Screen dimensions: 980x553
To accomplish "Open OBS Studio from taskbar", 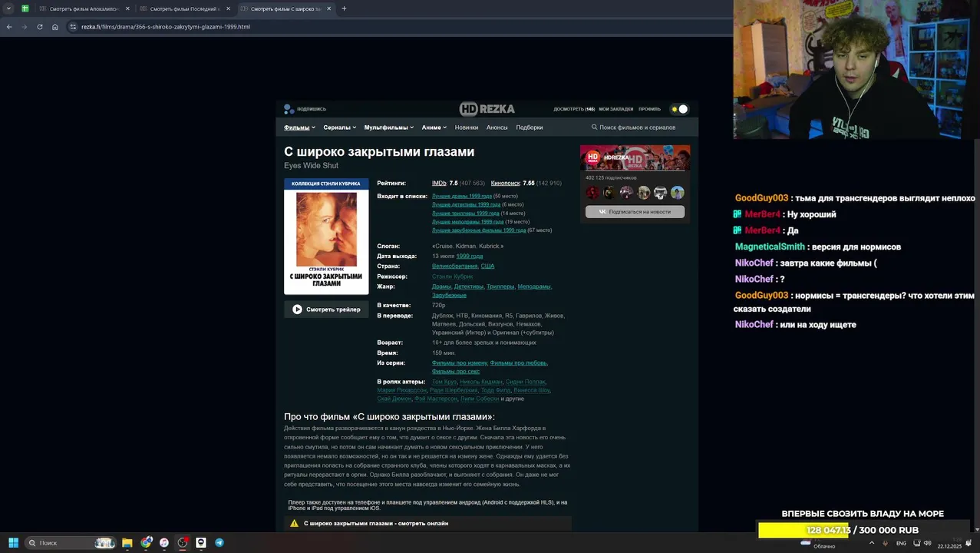I will click(x=183, y=543).
